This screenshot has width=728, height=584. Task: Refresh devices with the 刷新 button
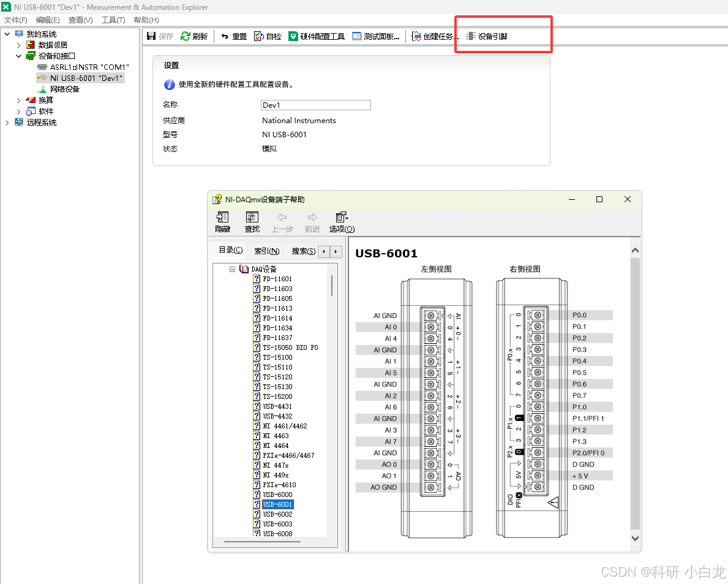194,36
